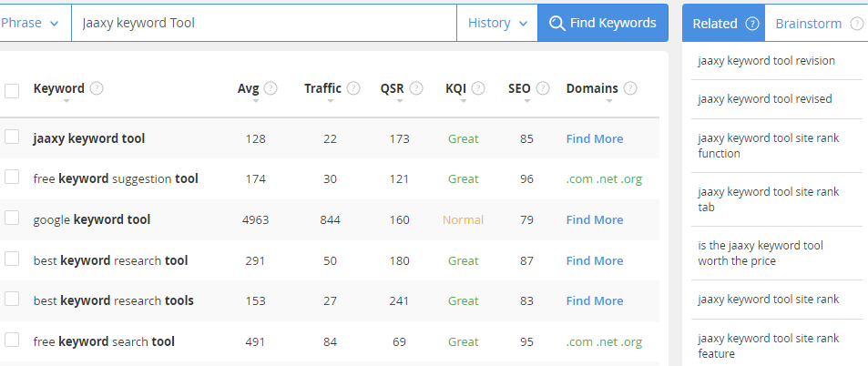This screenshot has width=868, height=366.
Task: Select related term jaaxy keyword tool site rank tab
Action: [x=769, y=199]
